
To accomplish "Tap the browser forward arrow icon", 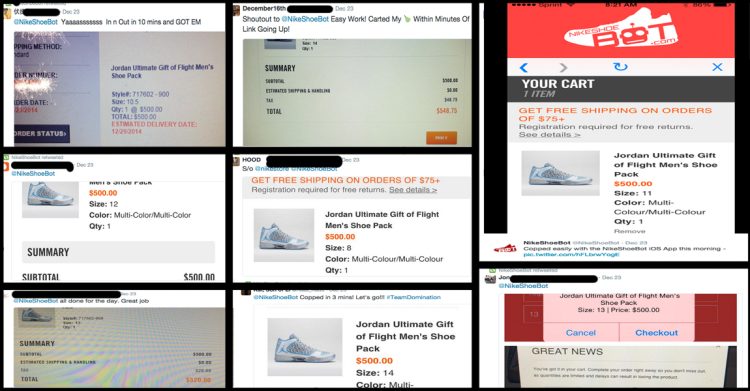I will [x=563, y=67].
